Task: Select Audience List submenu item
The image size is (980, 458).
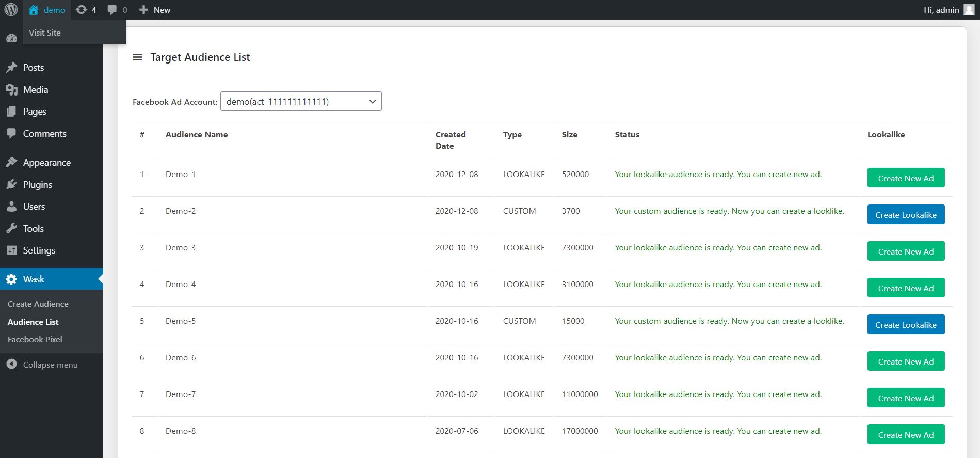Action: [33, 322]
